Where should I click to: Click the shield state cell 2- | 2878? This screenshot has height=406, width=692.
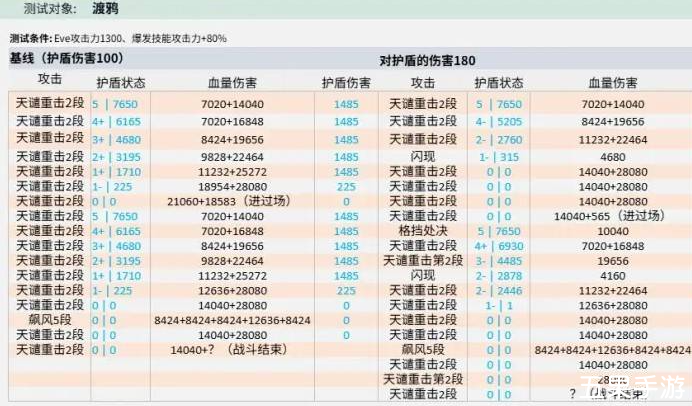(x=499, y=276)
